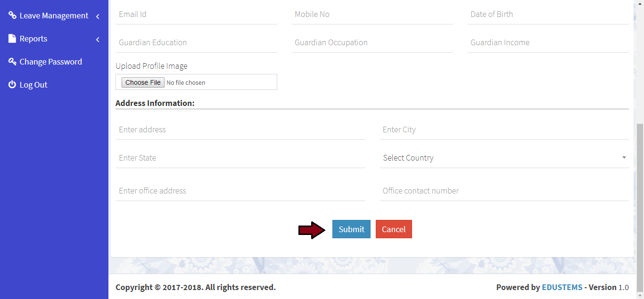
Task: Focus the Office contact number field
Action: (x=504, y=191)
